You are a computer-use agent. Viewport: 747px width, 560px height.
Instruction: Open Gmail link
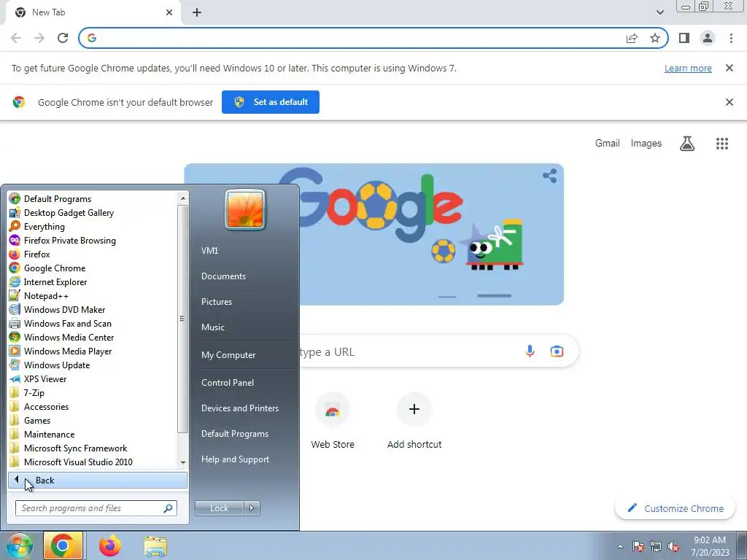pyautogui.click(x=607, y=144)
